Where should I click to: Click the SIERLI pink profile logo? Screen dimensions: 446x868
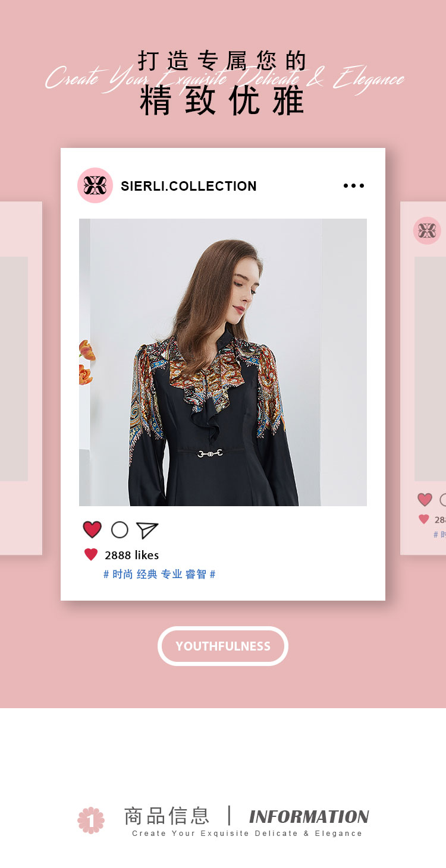pos(95,185)
